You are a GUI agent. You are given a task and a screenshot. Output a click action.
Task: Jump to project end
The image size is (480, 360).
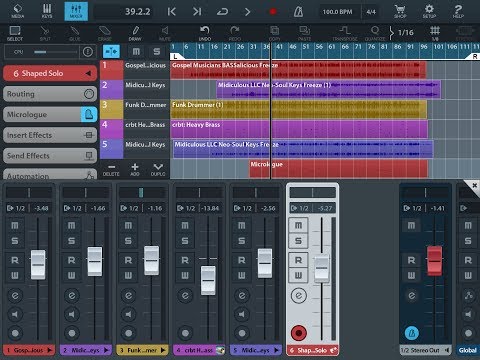[197, 12]
